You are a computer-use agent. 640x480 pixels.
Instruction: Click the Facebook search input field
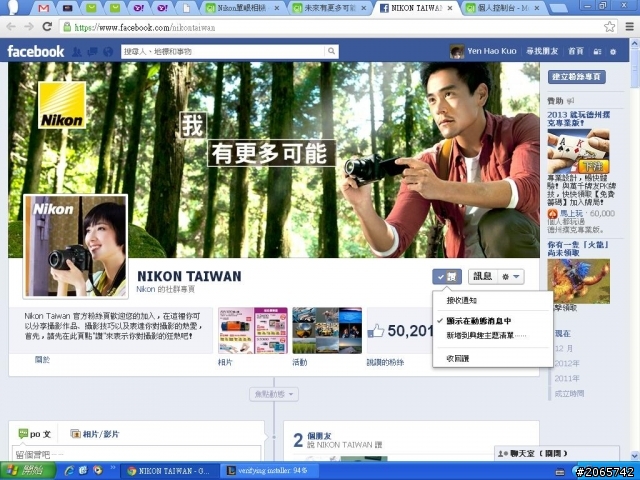[x=223, y=51]
